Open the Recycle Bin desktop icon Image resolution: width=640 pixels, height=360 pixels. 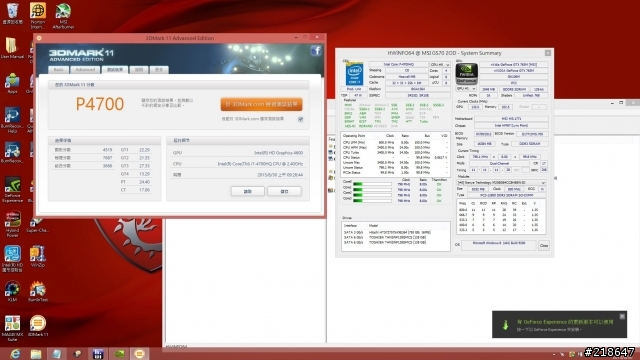coord(12,14)
